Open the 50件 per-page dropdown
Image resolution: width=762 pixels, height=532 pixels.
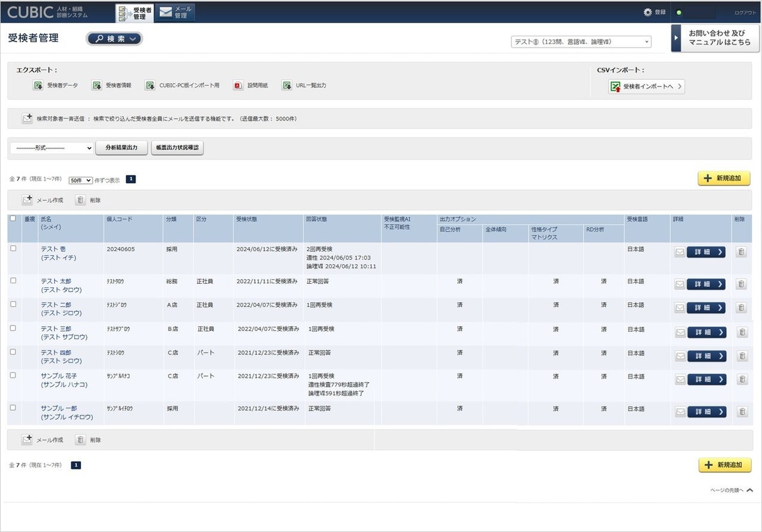pyautogui.click(x=81, y=180)
